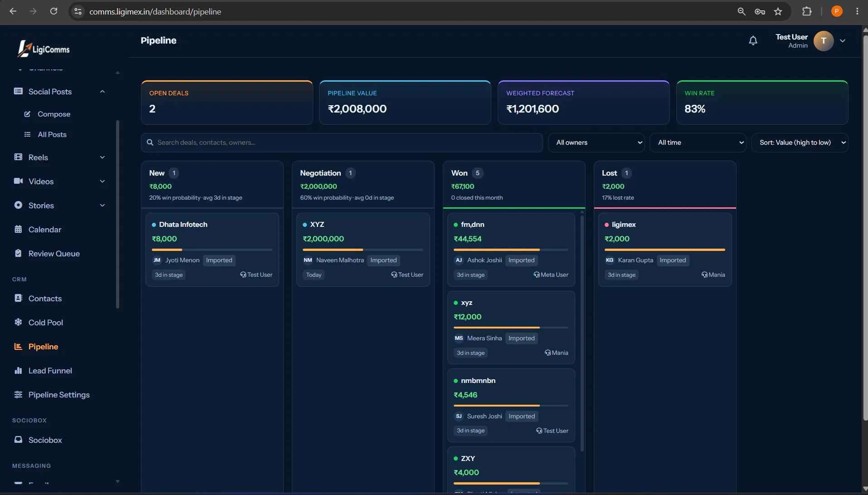Screen dimensions: 868x495
Task: Click the Compose pencil icon
Action: 27,114
